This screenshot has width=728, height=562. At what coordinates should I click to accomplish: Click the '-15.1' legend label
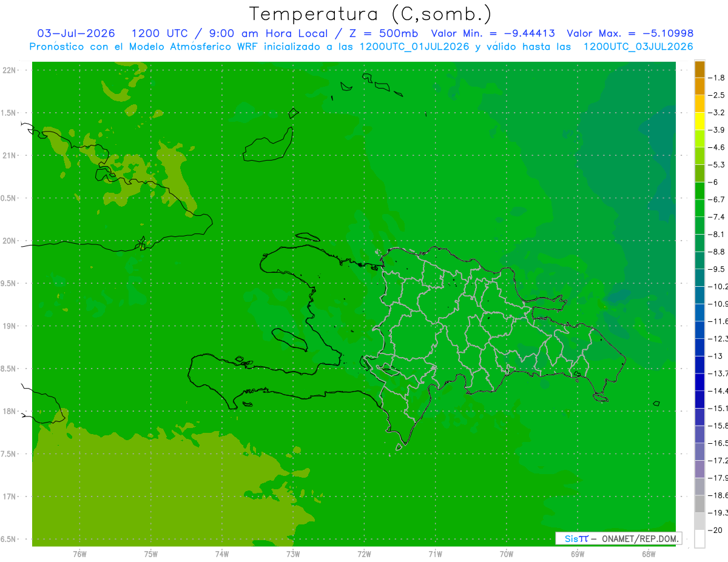coord(719,408)
